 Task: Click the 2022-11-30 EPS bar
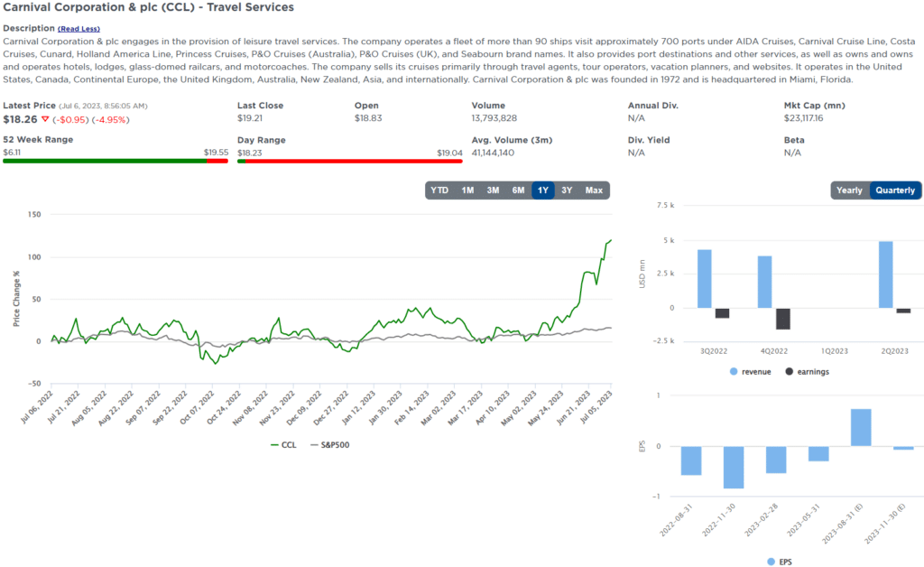[x=734, y=468]
